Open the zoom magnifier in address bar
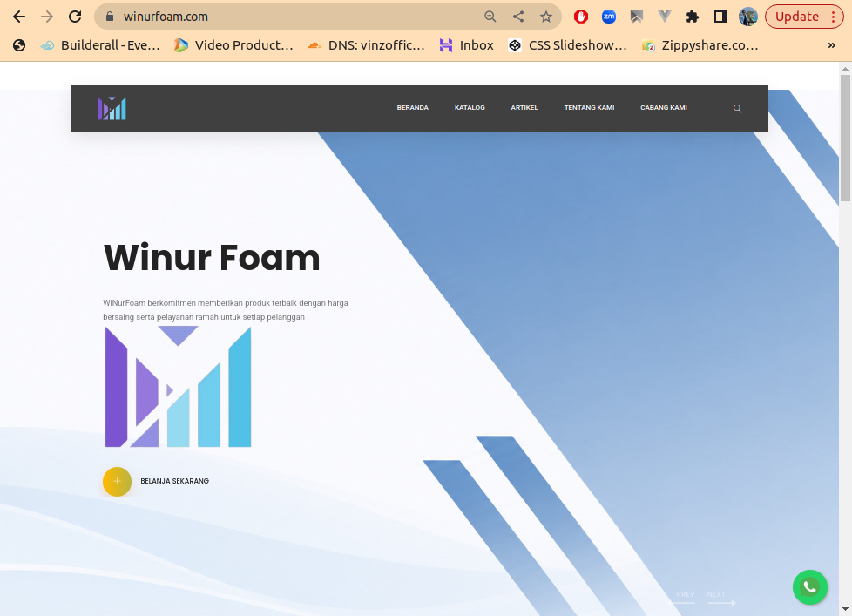 (490, 17)
